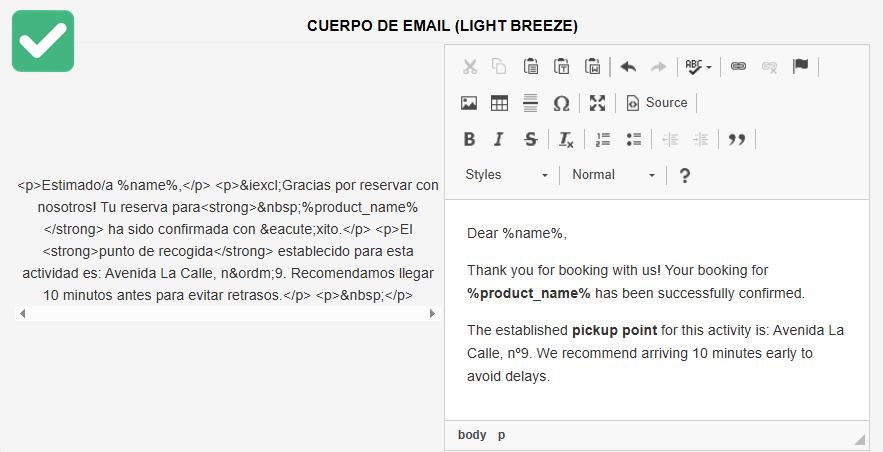Click the bold 'pickup point' text
Viewport: 883px width, 452px height.
614,330
